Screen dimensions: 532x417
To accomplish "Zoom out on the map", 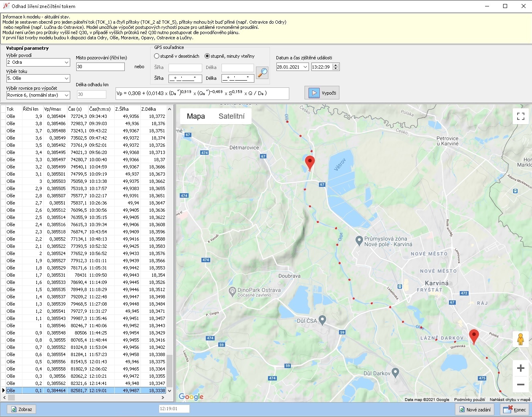I will pos(520,385).
